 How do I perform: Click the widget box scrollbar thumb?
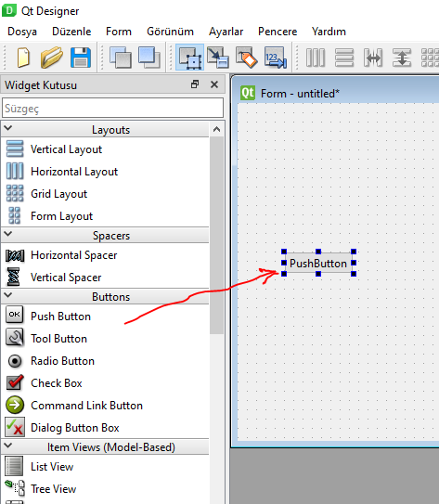217,235
